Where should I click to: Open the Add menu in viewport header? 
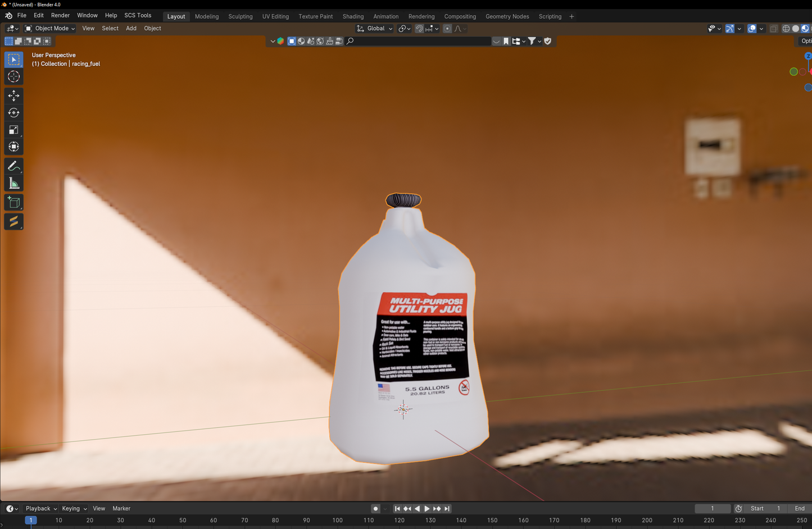tap(131, 29)
